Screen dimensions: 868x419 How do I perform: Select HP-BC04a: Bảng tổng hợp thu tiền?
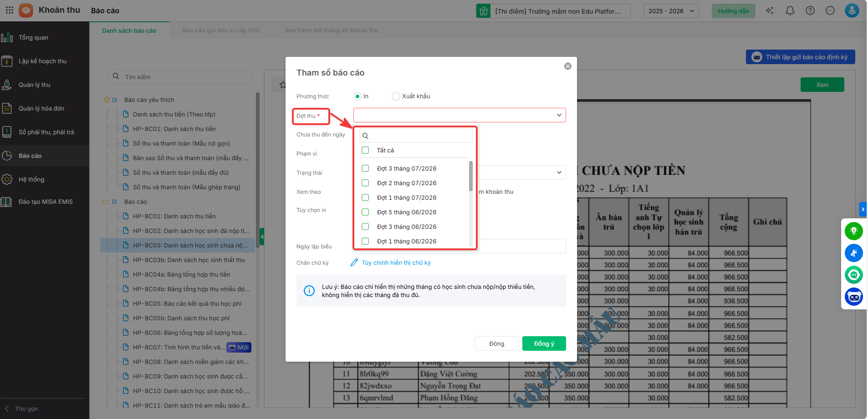click(x=182, y=274)
